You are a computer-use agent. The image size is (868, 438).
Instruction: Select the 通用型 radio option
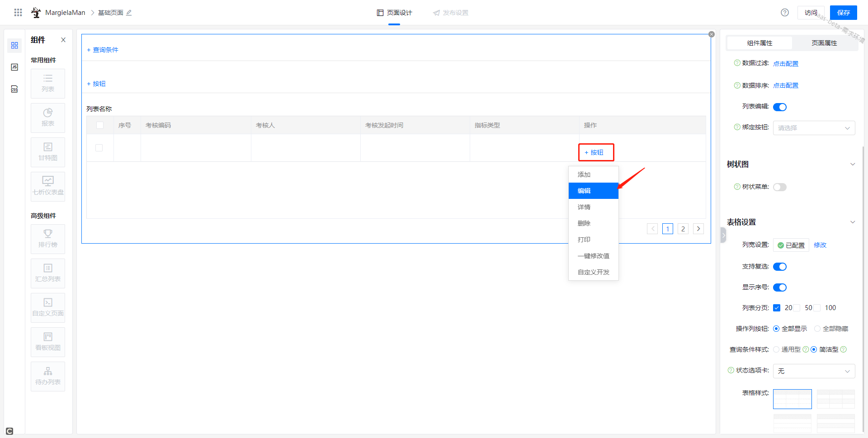pyautogui.click(x=776, y=349)
